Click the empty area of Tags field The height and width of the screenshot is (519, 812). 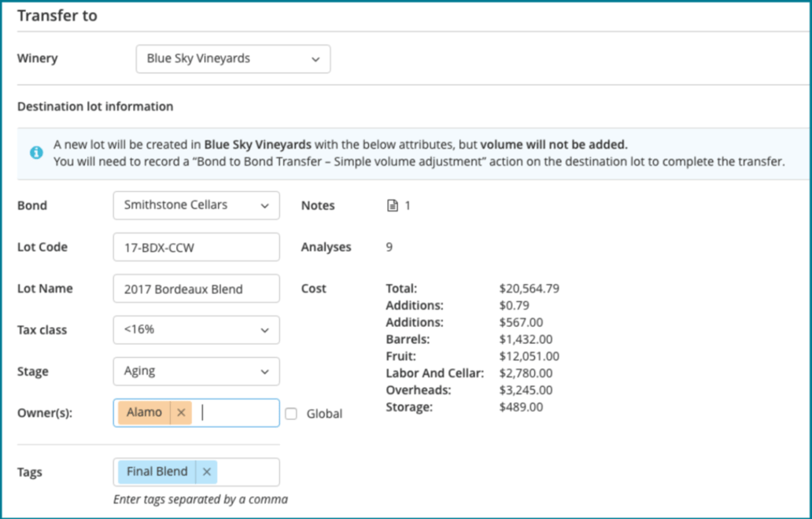click(247, 472)
